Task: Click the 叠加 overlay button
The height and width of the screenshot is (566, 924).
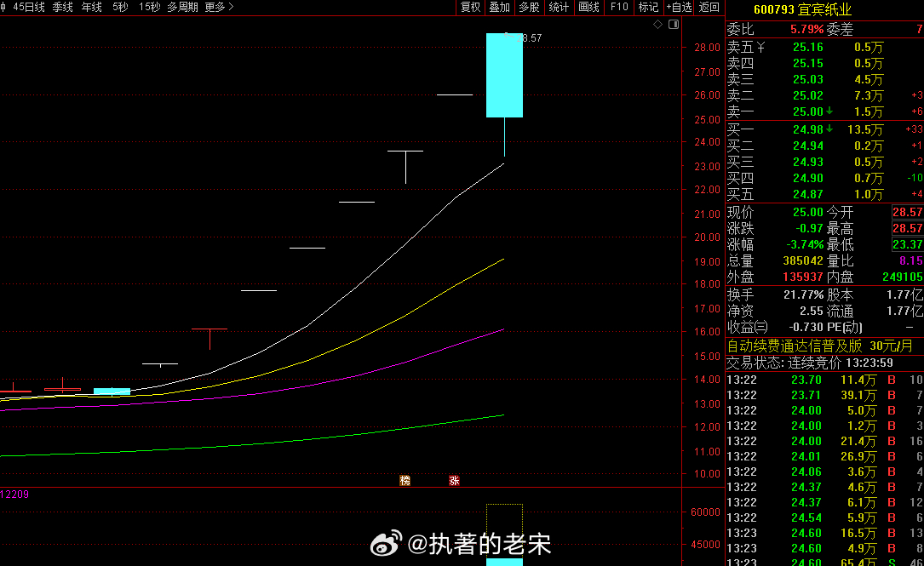Action: (x=499, y=7)
